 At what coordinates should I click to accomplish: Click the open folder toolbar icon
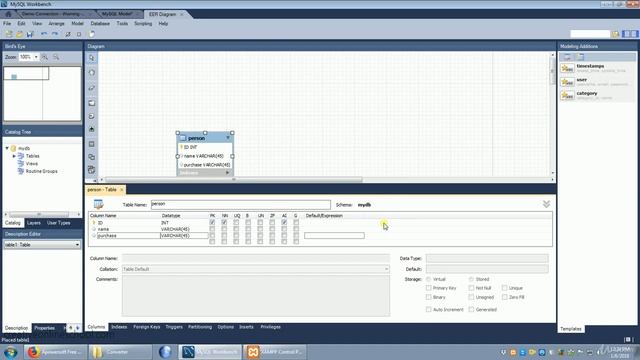(19, 34)
